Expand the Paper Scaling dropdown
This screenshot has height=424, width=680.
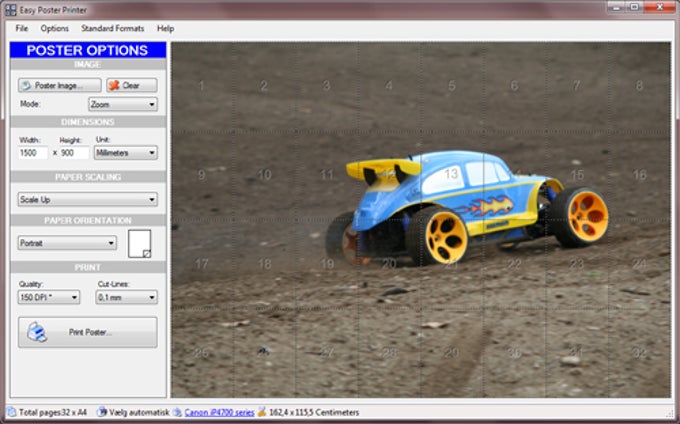[88, 199]
